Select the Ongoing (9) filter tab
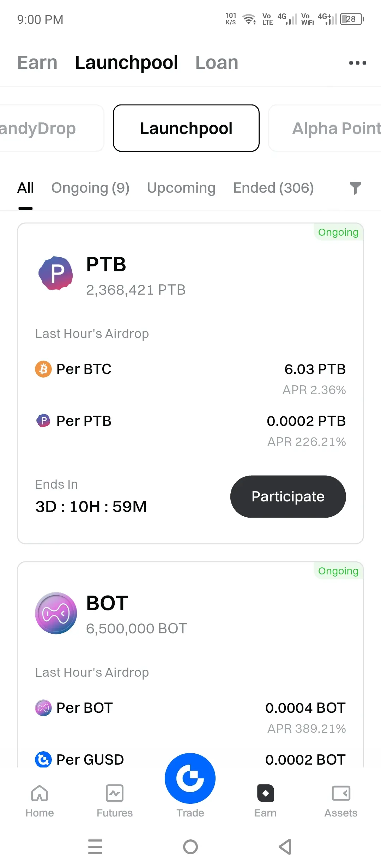The image size is (381, 868). point(90,188)
